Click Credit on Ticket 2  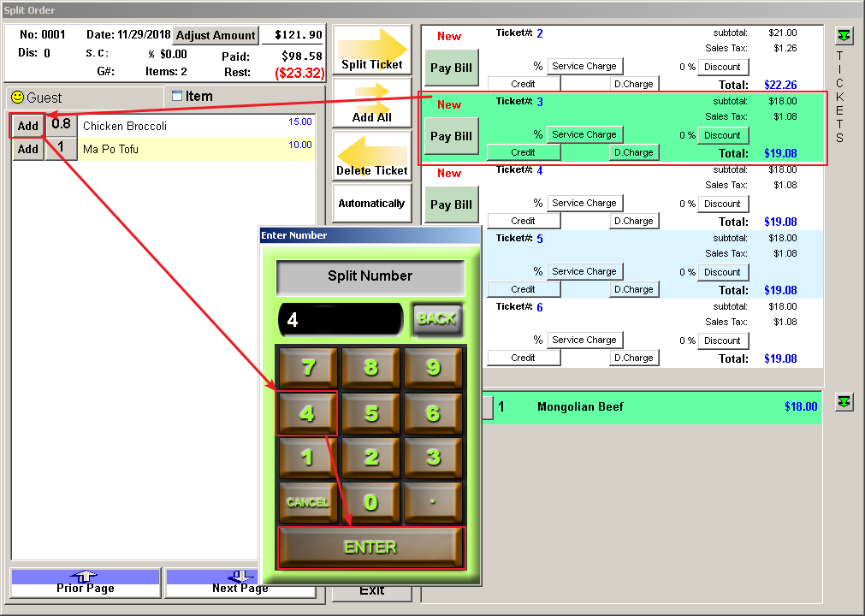pyautogui.click(x=524, y=84)
